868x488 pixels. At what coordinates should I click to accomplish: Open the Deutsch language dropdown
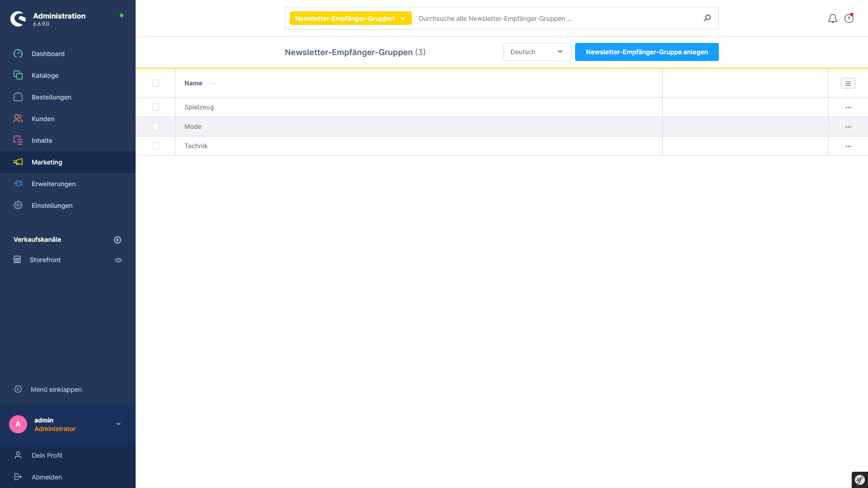coord(537,52)
